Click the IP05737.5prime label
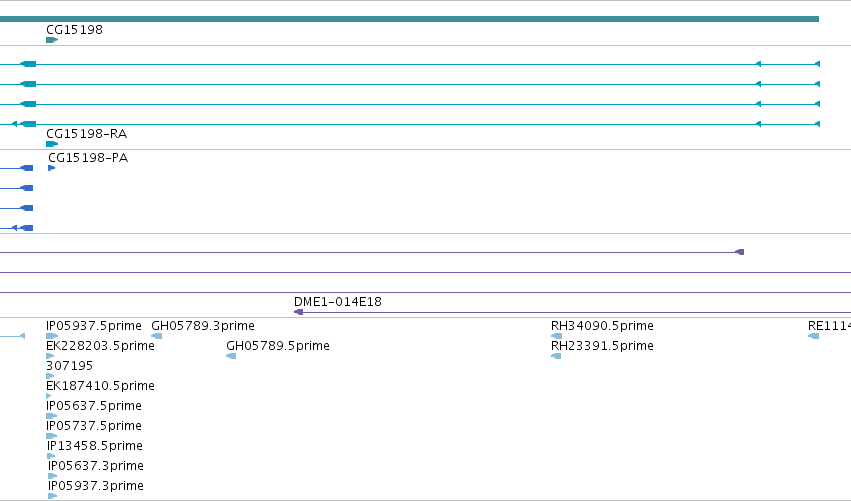The image size is (851, 501). (x=93, y=426)
